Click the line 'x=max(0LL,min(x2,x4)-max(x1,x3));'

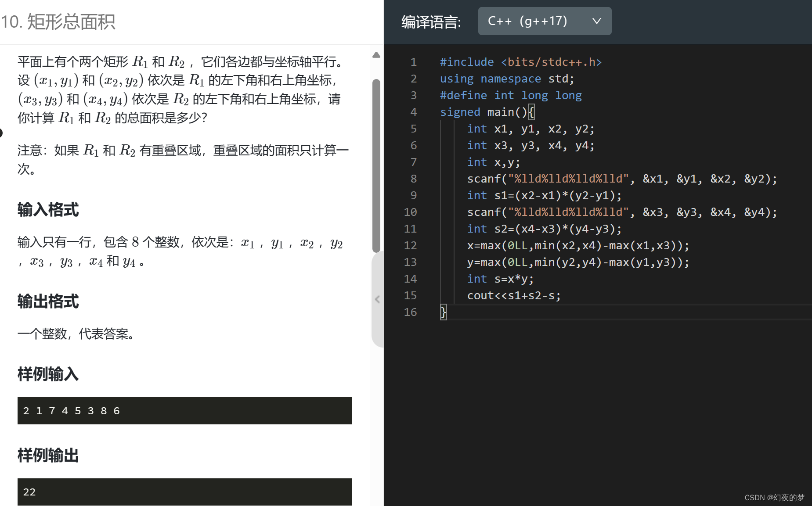tap(578, 246)
